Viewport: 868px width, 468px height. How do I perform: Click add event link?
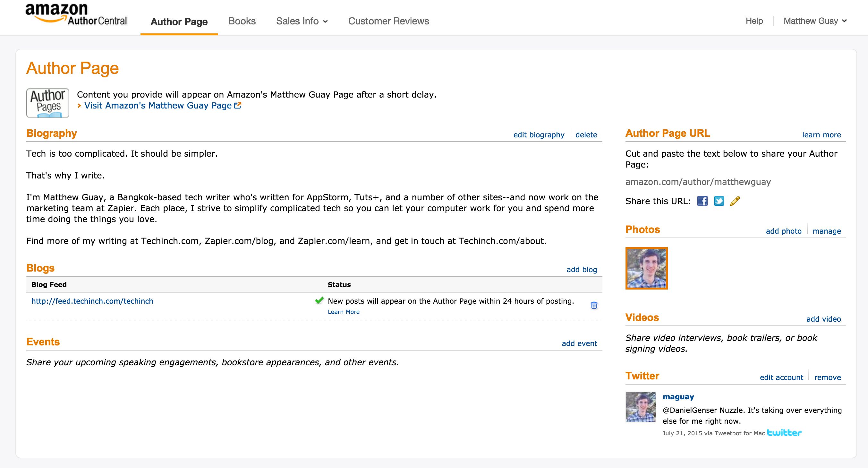579,343
